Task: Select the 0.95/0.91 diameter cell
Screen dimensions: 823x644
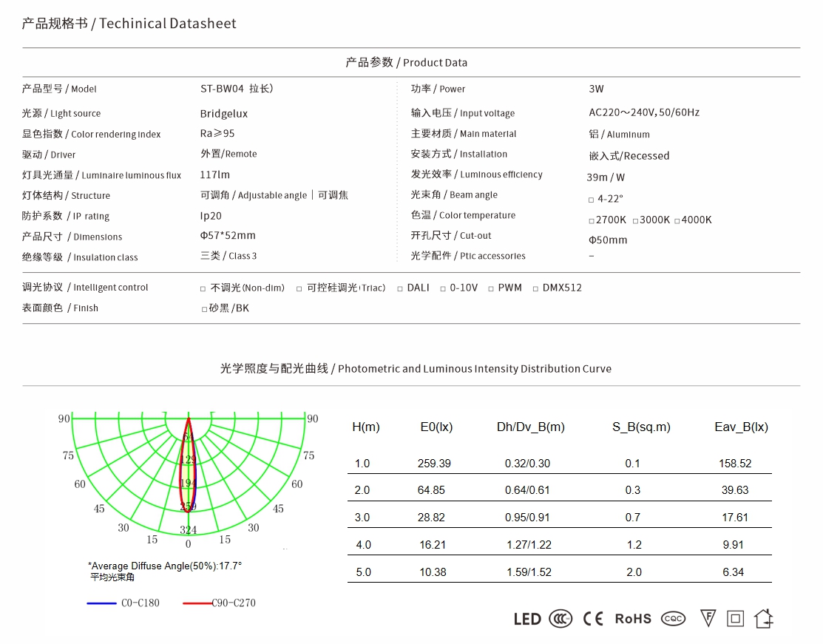Action: coord(527,518)
